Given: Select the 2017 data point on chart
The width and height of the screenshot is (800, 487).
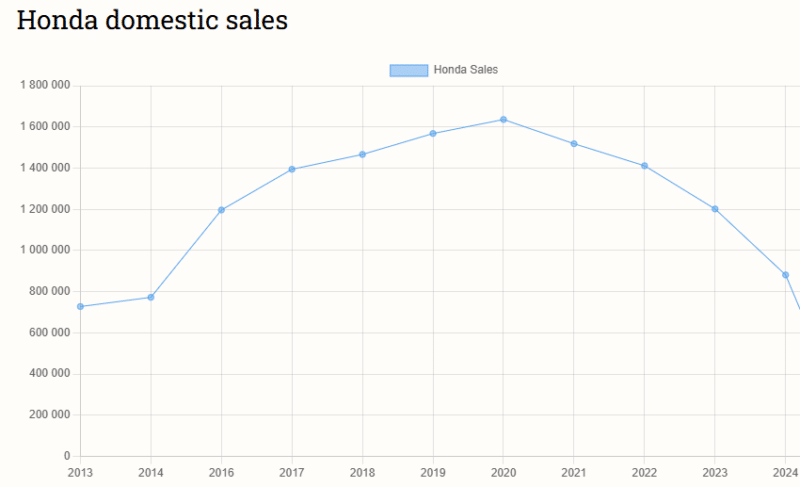Looking at the screenshot, I should pos(292,169).
